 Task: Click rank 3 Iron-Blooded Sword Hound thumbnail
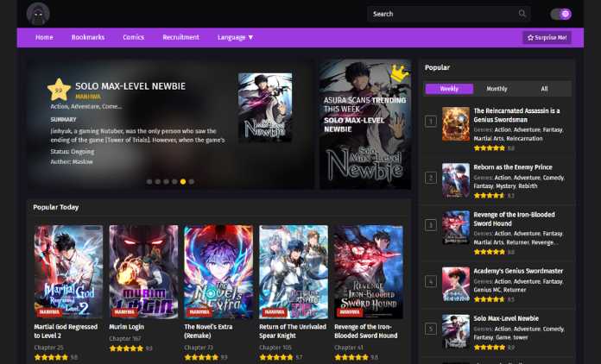[x=456, y=228]
